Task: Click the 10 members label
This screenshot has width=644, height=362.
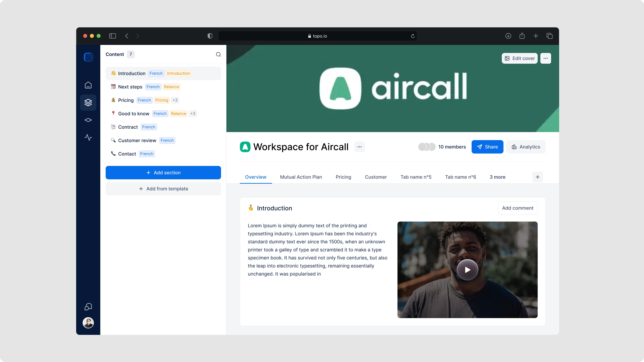Action: click(x=452, y=147)
